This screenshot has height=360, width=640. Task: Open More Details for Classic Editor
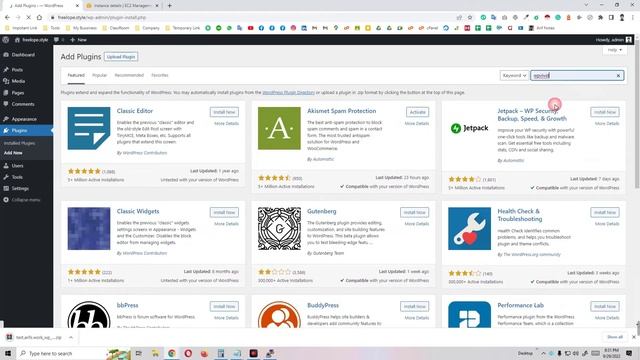click(226, 123)
